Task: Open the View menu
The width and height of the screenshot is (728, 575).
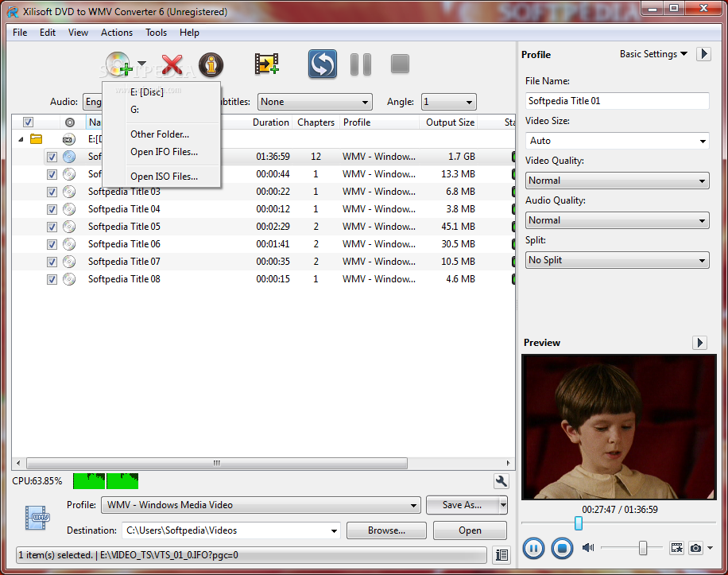Action: point(78,33)
